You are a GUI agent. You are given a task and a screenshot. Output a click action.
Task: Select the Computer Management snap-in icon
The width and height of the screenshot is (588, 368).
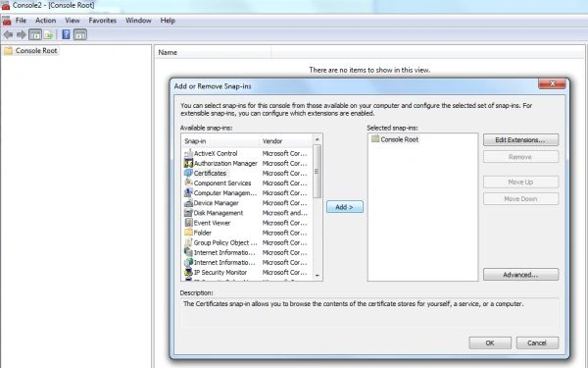tap(188, 193)
